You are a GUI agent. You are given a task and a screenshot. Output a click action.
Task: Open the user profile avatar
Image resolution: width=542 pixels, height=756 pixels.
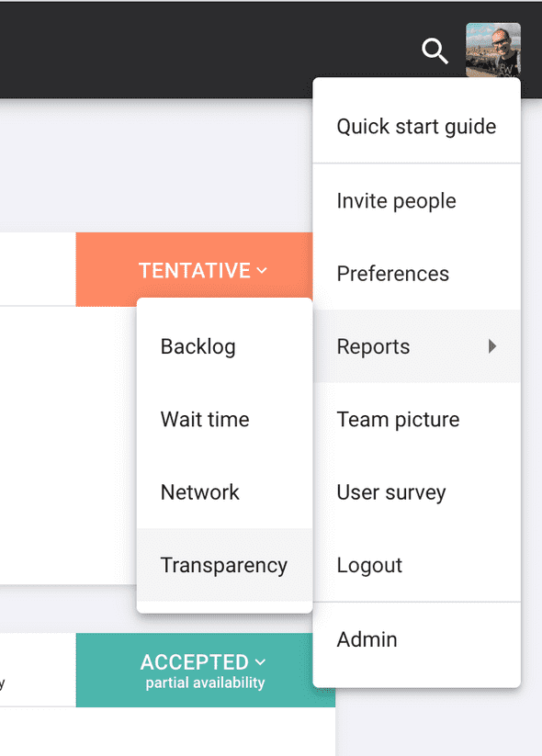pyautogui.click(x=492, y=51)
